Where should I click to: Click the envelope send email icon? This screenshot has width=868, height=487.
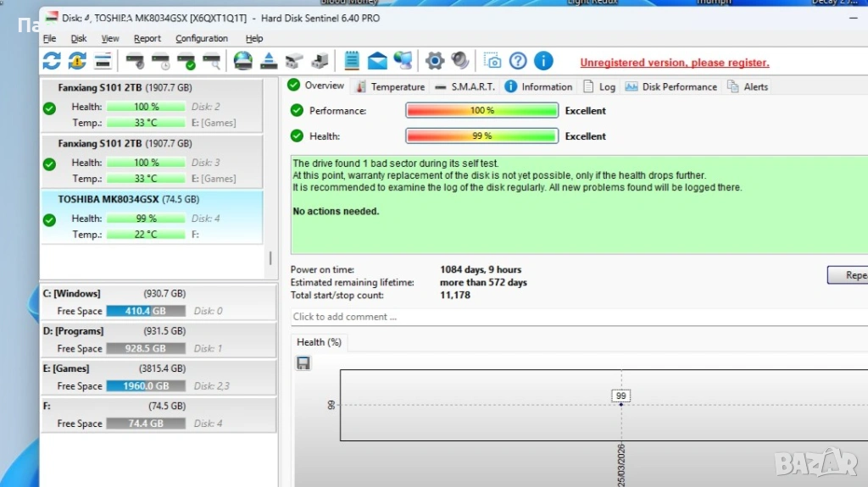click(x=377, y=61)
